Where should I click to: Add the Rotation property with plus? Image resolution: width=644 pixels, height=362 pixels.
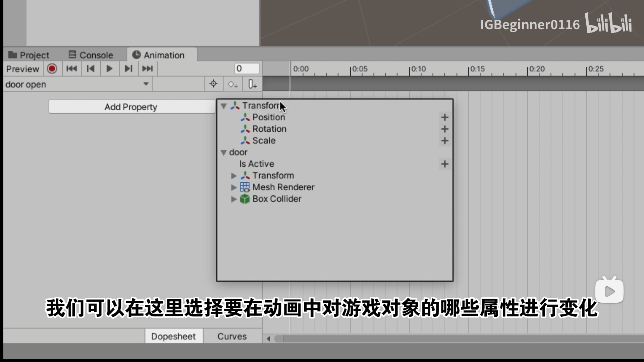445,129
